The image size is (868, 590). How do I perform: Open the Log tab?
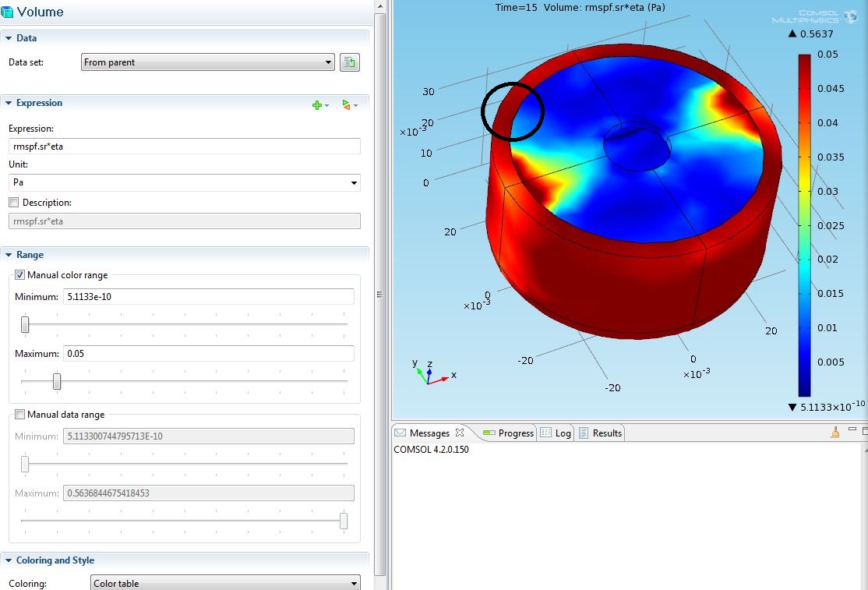[x=556, y=433]
